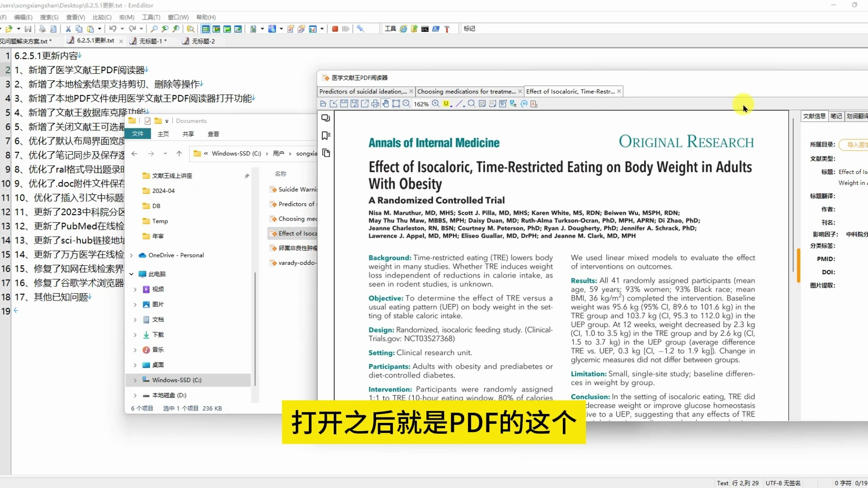Open the 文献信息 tab in right panel

point(814,117)
